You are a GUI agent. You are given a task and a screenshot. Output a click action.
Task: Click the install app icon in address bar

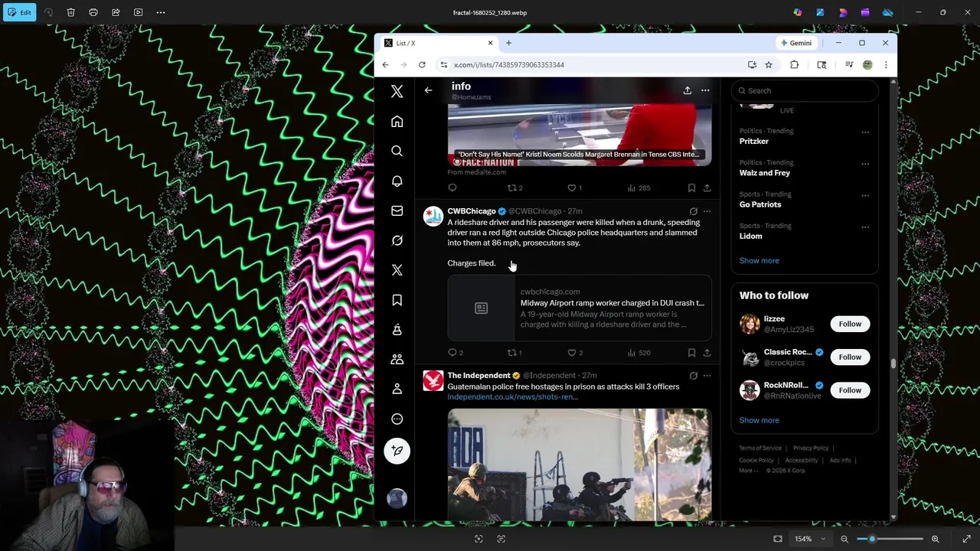point(752,65)
